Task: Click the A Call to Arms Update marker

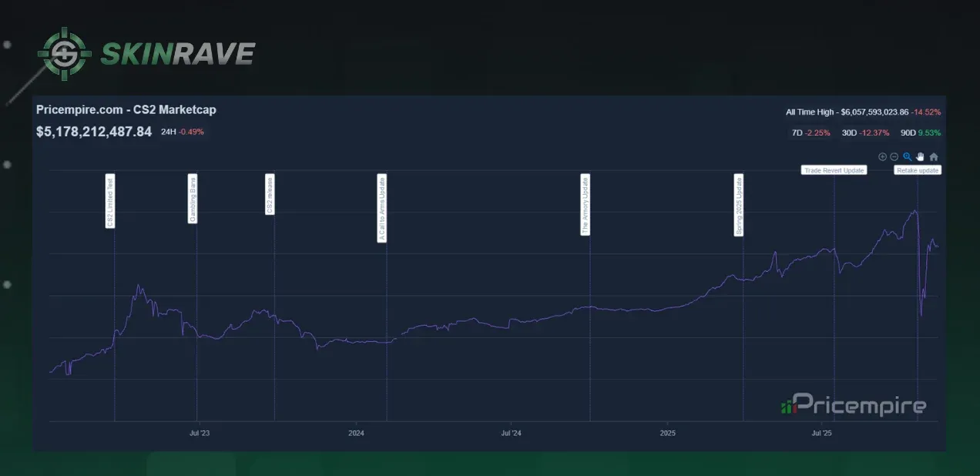Action: click(381, 209)
